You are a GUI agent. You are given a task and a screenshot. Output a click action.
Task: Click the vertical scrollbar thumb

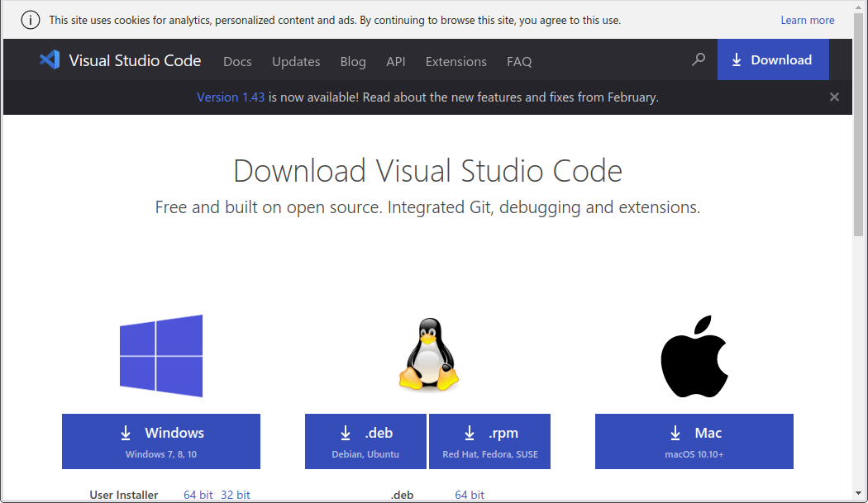pos(858,125)
